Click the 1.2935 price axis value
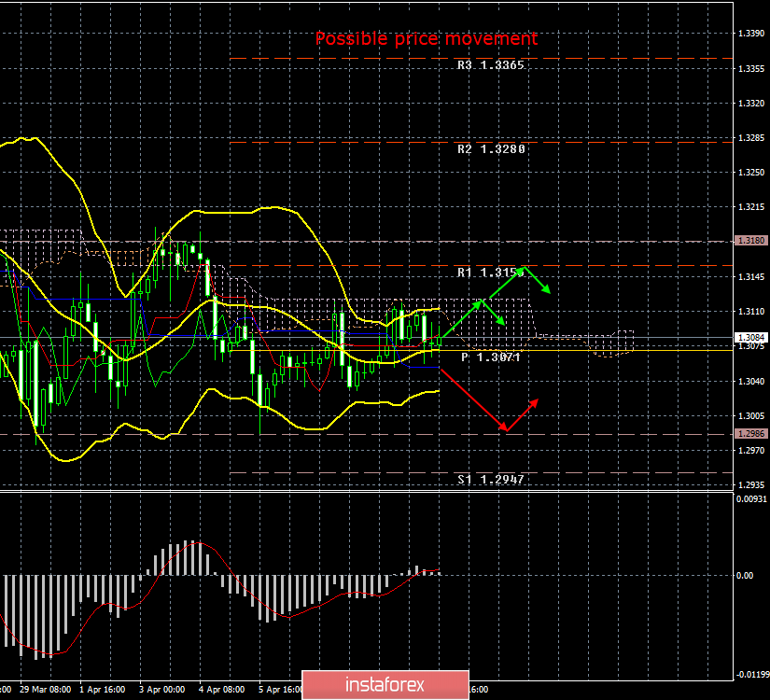The width and height of the screenshot is (770, 700). (x=751, y=485)
